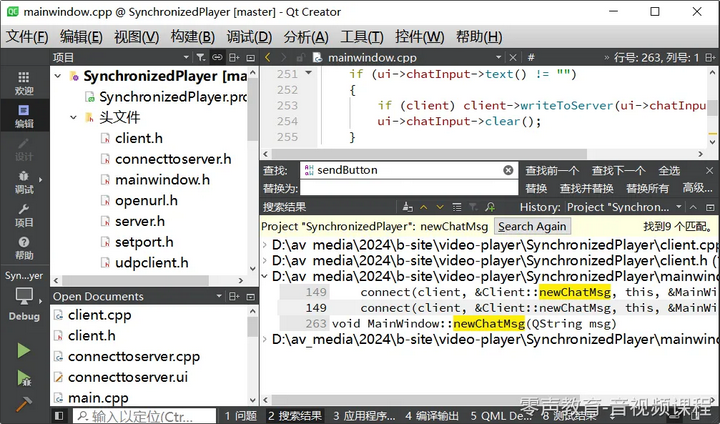Clear search results with broom icon
The image size is (720, 424).
(x=407, y=207)
